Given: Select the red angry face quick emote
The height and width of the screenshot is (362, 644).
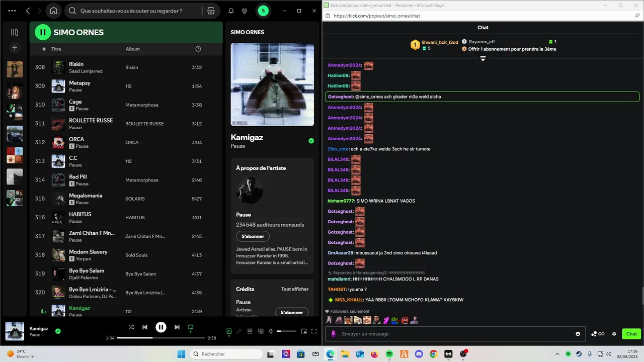Looking at the screenshot, I should tap(404, 320).
